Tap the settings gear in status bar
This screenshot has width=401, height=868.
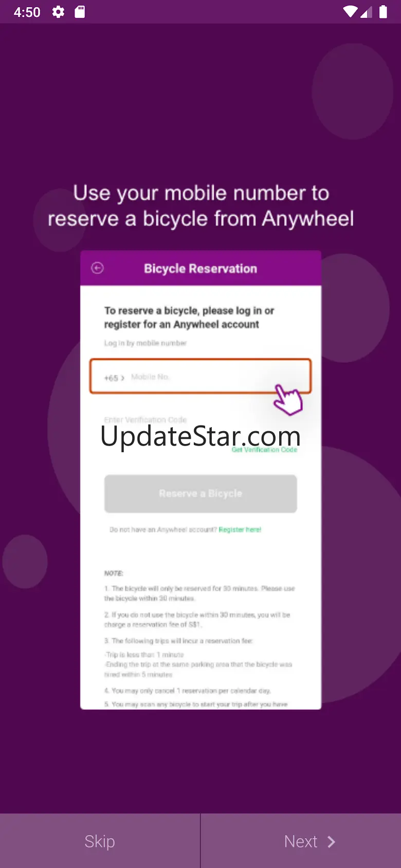coord(59,12)
